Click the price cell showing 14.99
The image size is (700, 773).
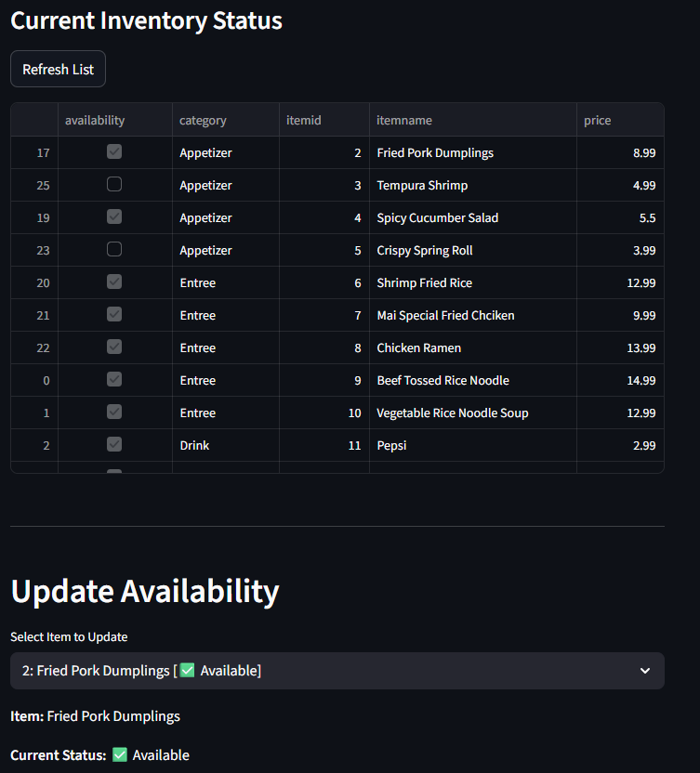click(x=620, y=381)
